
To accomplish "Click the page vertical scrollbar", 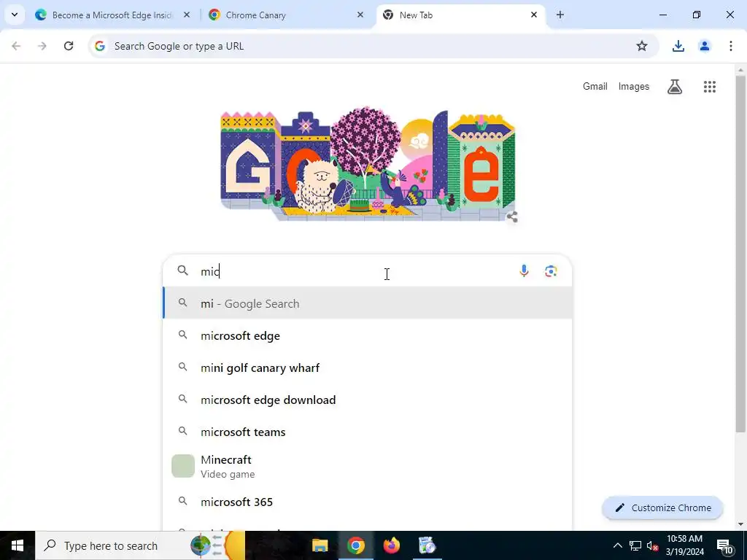I will [740, 252].
